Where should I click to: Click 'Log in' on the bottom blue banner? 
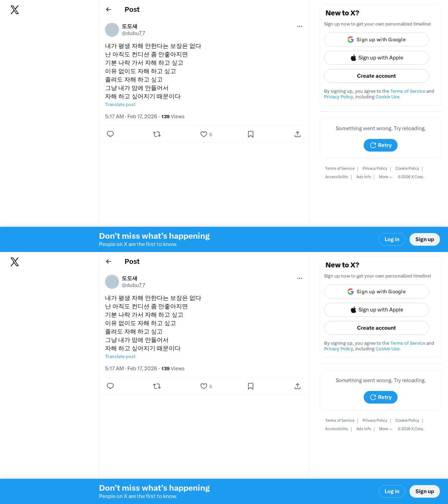(392, 491)
